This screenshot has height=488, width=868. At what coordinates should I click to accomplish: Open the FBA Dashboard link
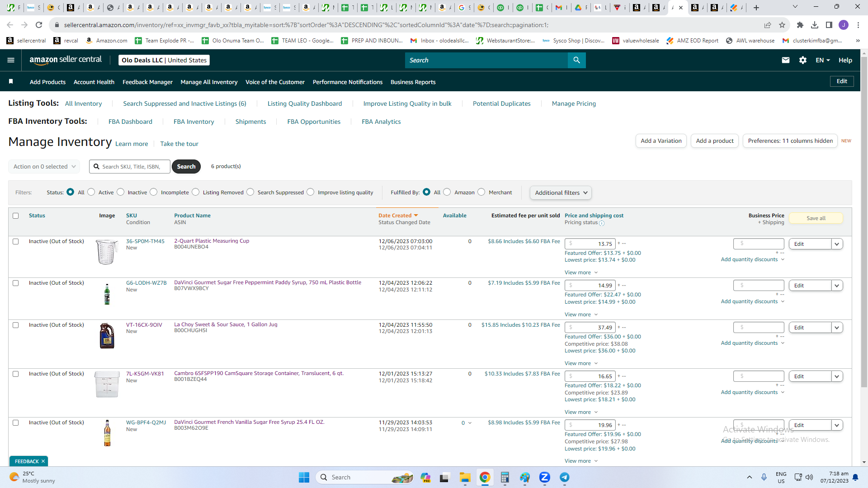tap(130, 122)
